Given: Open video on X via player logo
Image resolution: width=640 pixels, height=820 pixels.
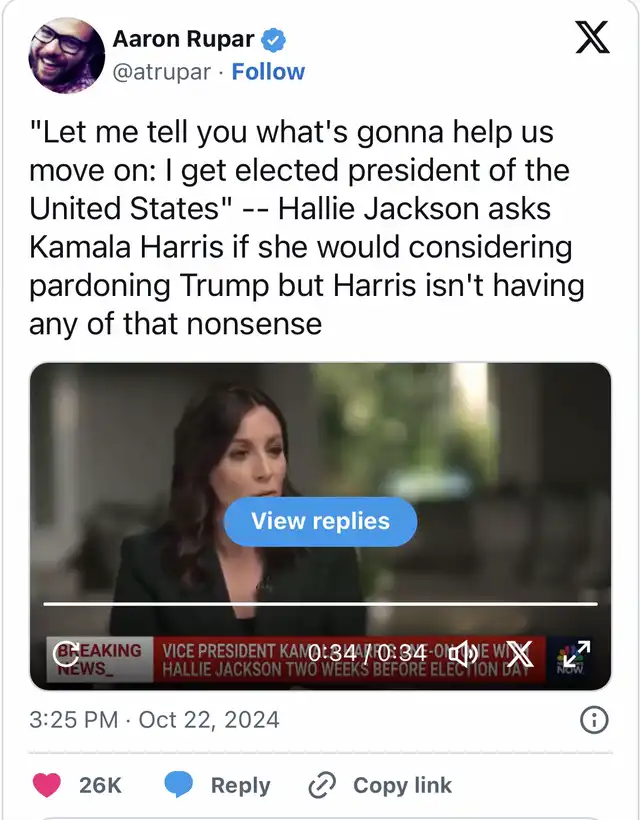Looking at the screenshot, I should pos(519,653).
